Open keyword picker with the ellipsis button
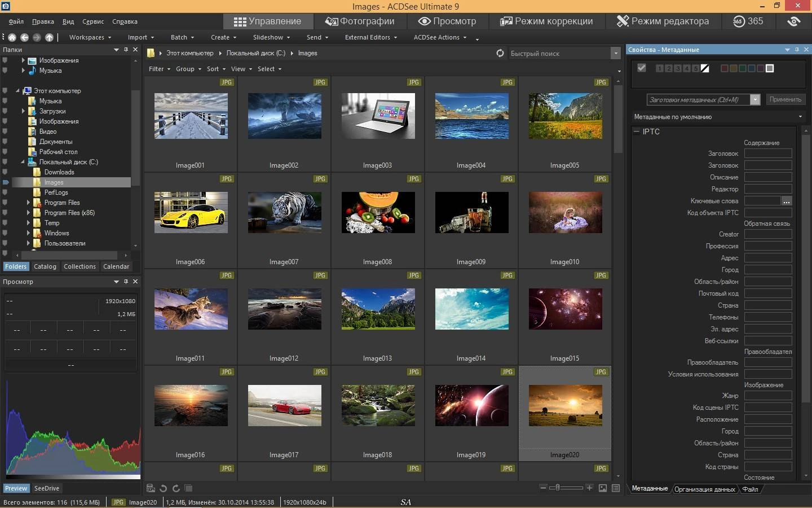Viewport: 812px width, 508px height. pos(787,201)
